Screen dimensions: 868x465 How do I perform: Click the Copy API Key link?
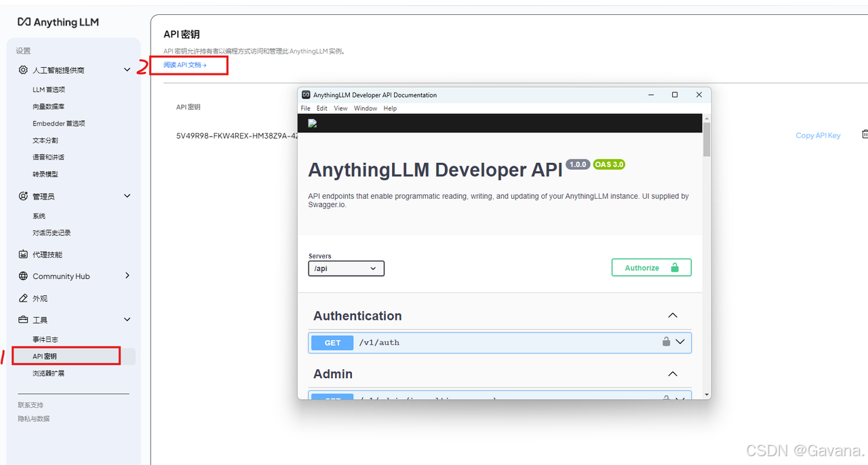[818, 136]
